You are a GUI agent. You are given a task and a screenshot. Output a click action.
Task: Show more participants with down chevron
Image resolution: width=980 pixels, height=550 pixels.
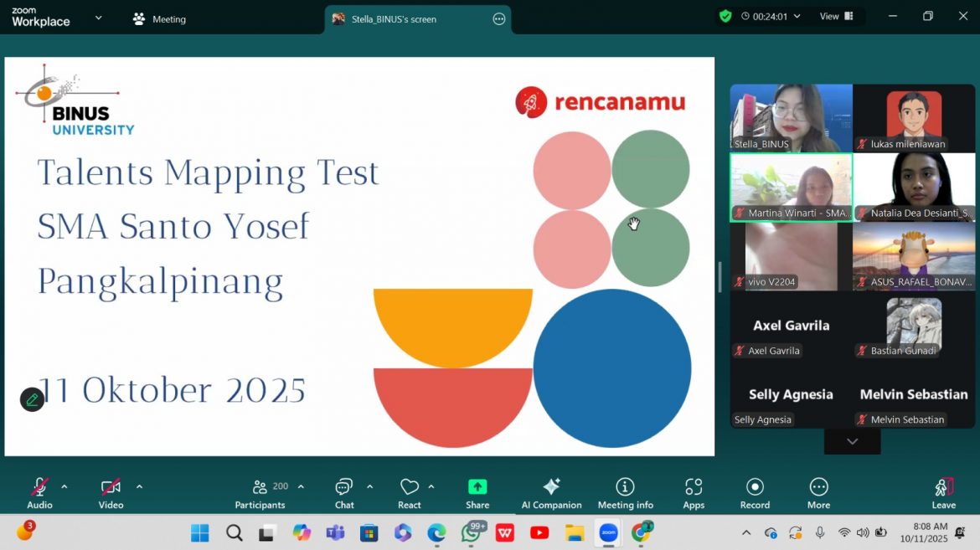[852, 441]
